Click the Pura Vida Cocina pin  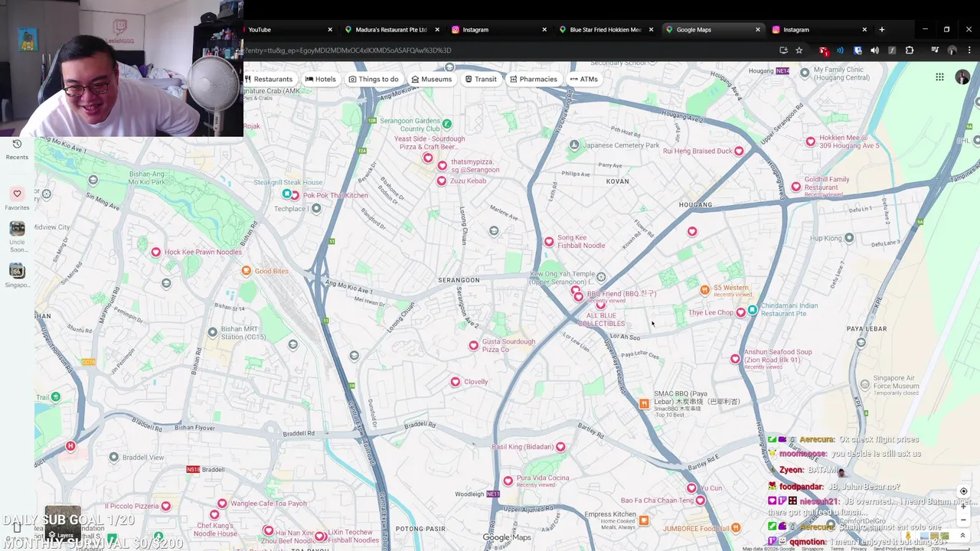pos(508,481)
